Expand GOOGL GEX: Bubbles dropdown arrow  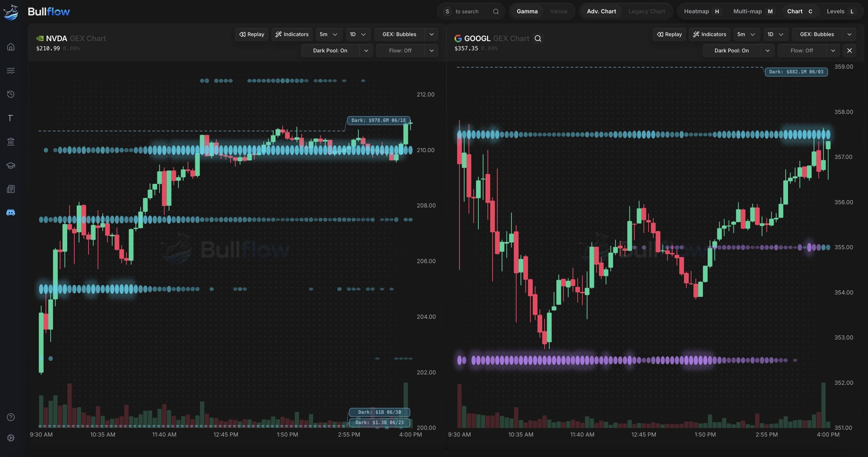849,34
